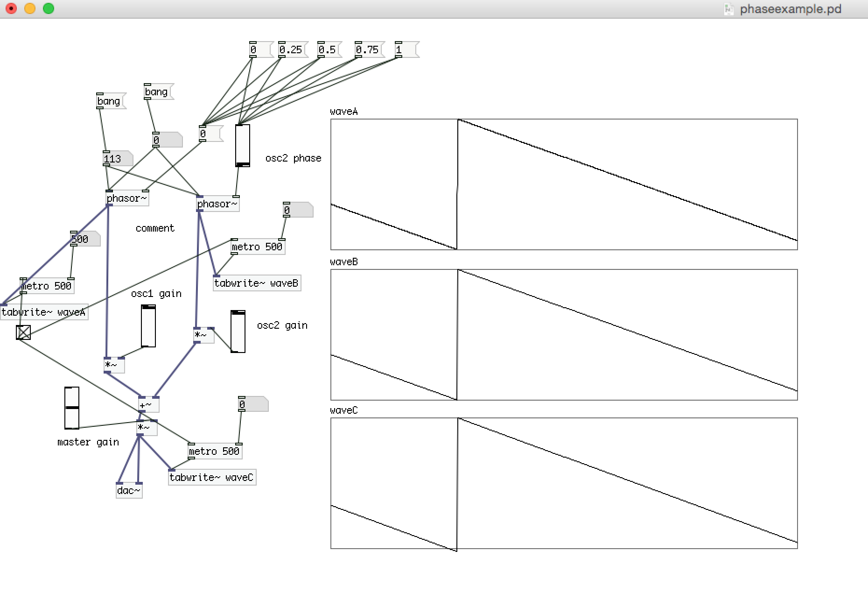Select the dac~ audio output object
Image resolution: width=868 pixels, height=593 pixels.
[129, 490]
